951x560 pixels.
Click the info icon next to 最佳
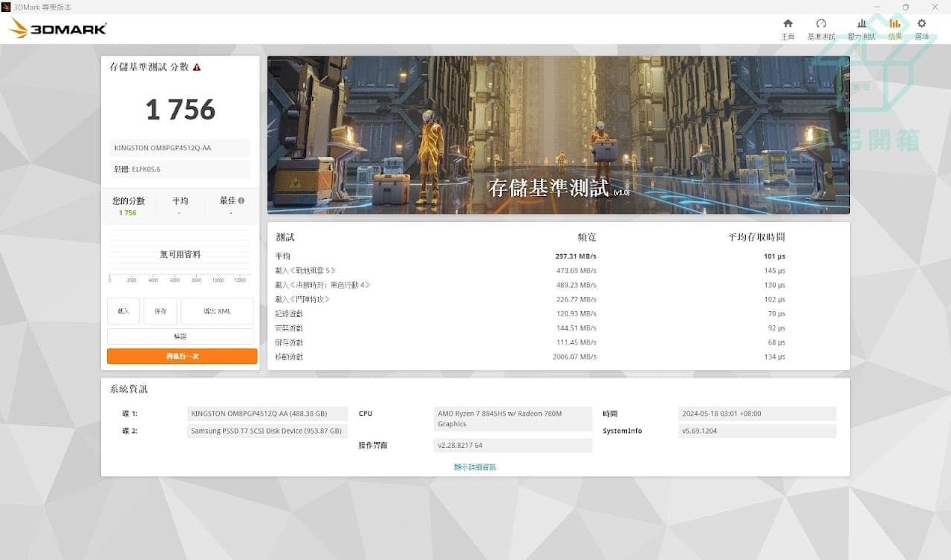click(x=241, y=201)
